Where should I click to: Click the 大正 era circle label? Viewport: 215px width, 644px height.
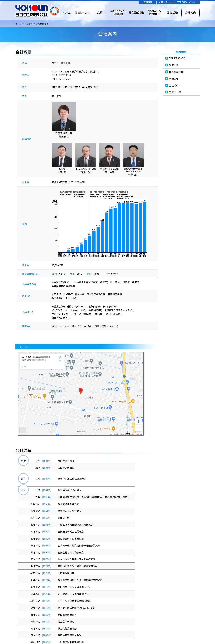pos(23,479)
